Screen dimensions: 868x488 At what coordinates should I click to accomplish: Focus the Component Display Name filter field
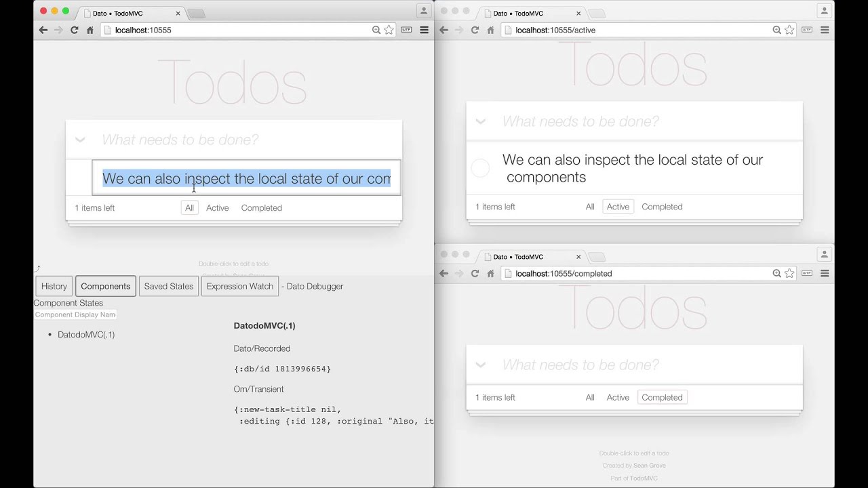tap(75, 314)
